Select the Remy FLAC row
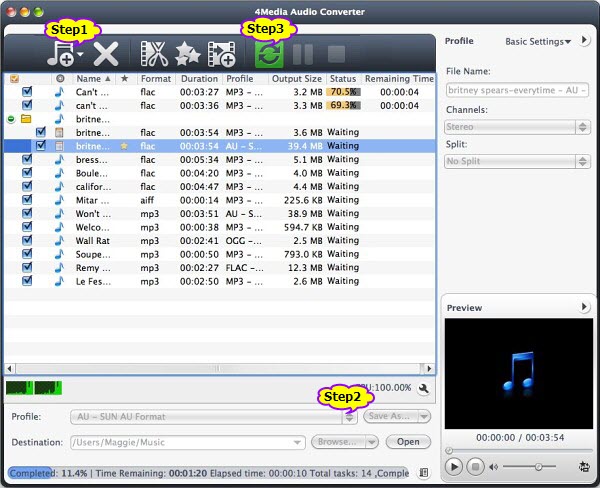The height and width of the screenshot is (488, 600). click(x=220, y=268)
